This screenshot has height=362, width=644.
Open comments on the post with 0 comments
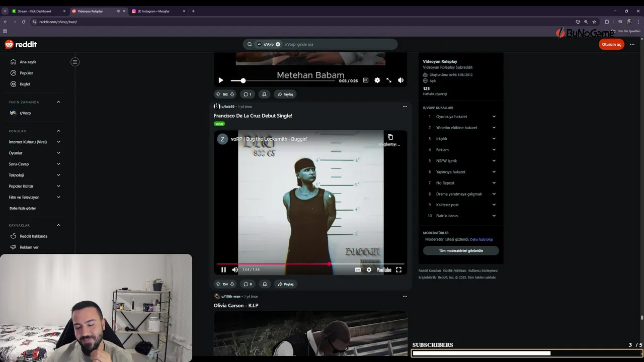(248, 284)
